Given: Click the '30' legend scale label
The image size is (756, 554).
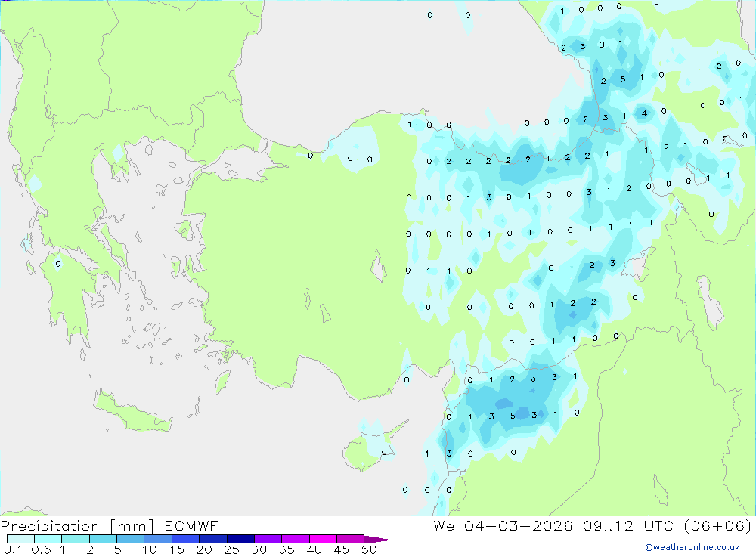Looking at the screenshot, I should pyautogui.click(x=259, y=549).
